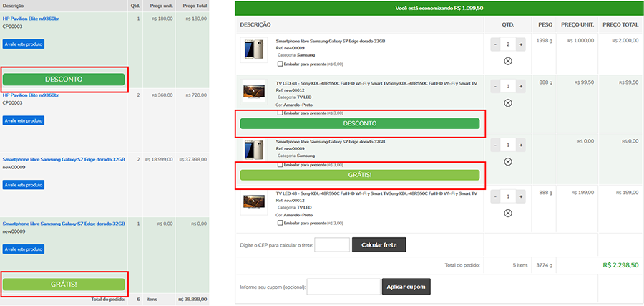Tick gift wrap for the free R$ 0,00 Samsung
644x306 pixels.
[x=280, y=165]
